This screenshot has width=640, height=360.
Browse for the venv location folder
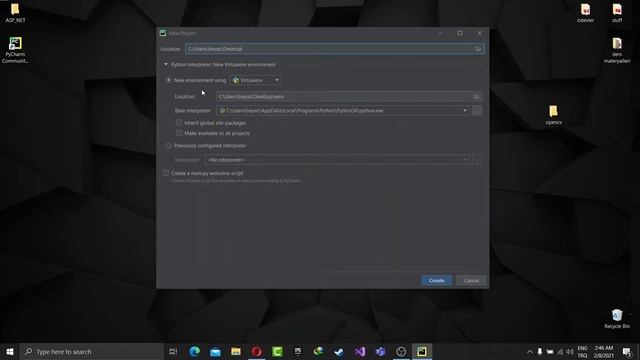476,97
